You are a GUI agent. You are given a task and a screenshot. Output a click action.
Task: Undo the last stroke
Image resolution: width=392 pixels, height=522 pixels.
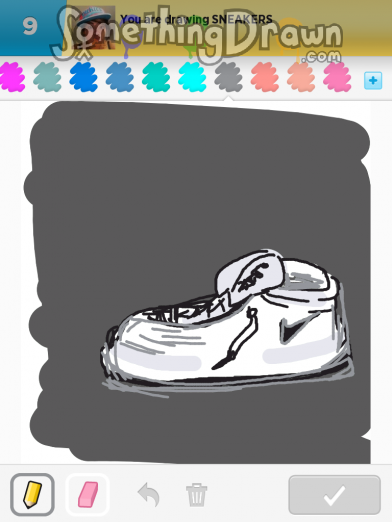point(149,495)
